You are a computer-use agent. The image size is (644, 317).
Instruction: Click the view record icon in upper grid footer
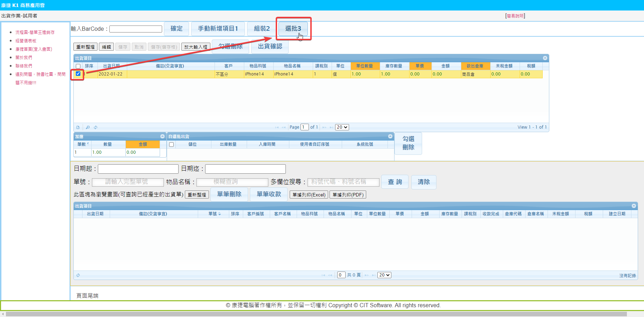pos(78,128)
